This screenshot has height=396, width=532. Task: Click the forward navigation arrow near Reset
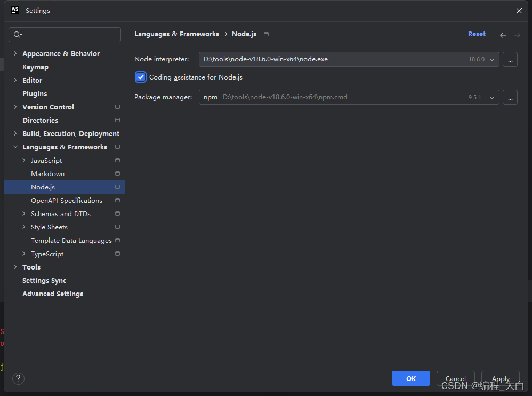click(x=517, y=35)
